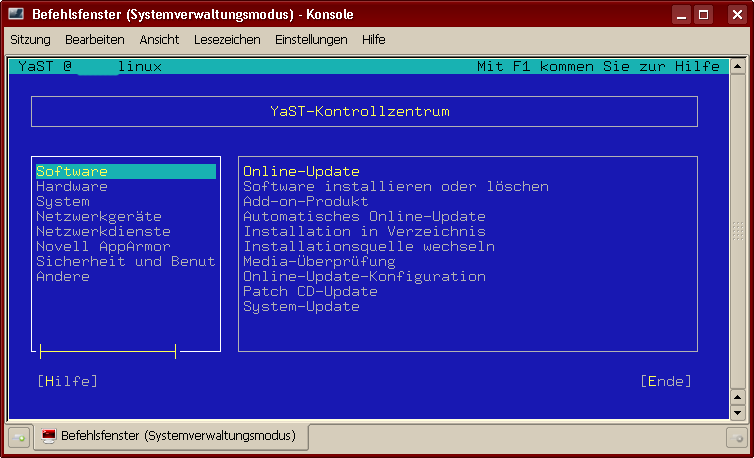The image size is (754, 458).
Task: Select the Novell AppArmor category
Action: coord(103,246)
